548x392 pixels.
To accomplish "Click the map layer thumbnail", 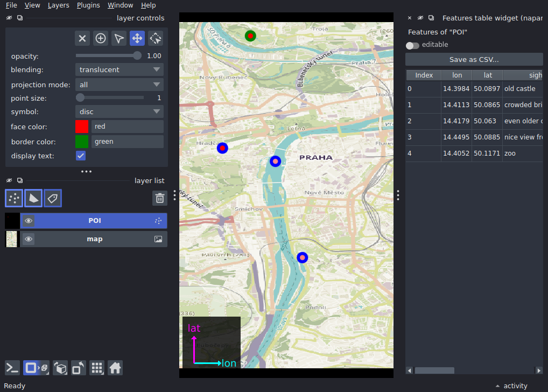I will [x=11, y=239].
